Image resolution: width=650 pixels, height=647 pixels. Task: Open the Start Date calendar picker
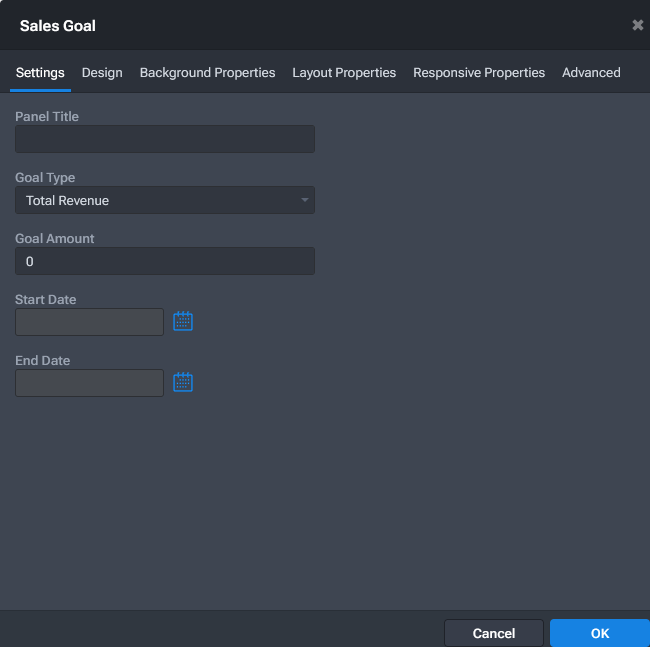click(183, 321)
